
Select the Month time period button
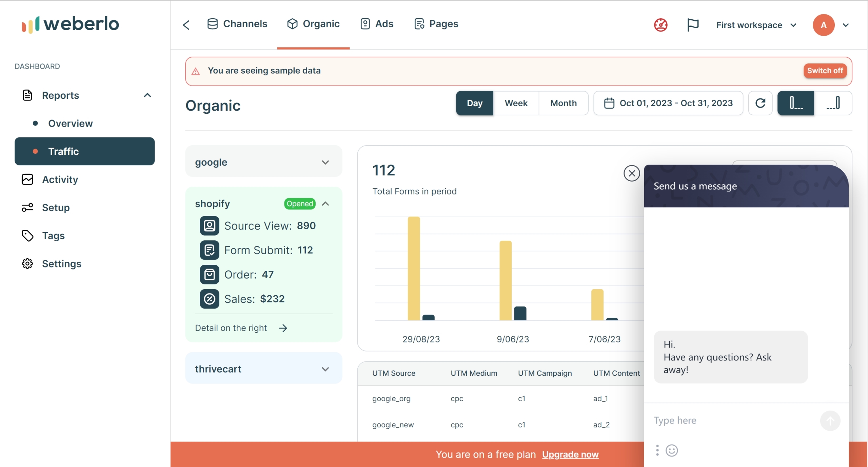(564, 102)
